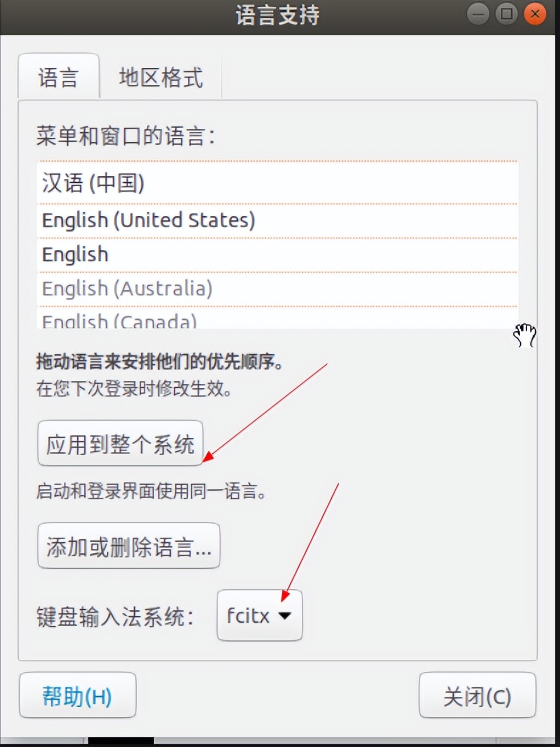Click the maximize icon in the titlebar
The height and width of the screenshot is (747, 560).
[506, 14]
